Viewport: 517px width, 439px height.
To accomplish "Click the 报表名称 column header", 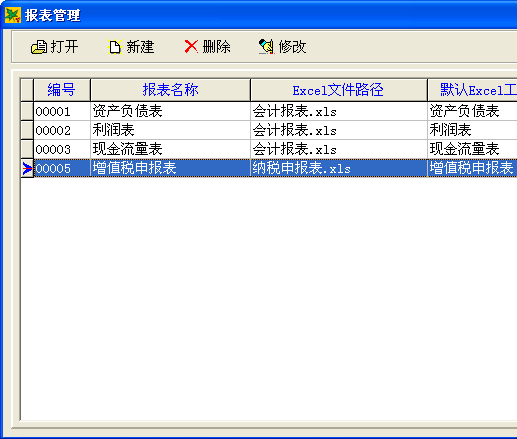I will 170,90.
